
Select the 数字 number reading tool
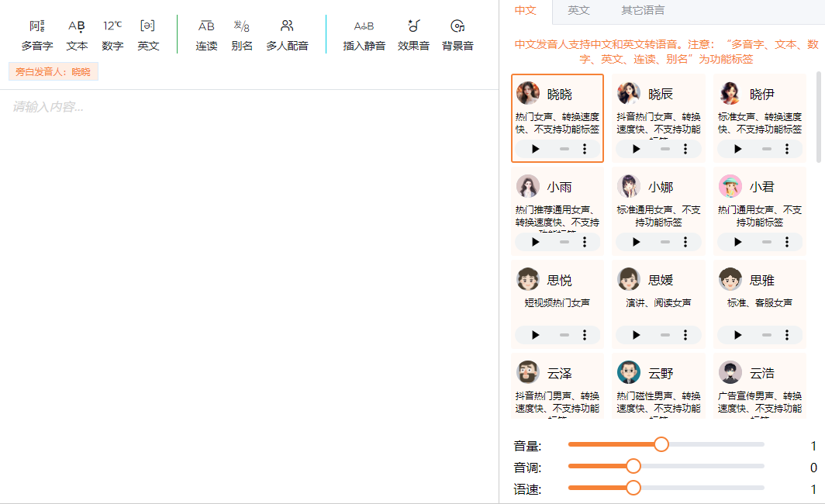point(112,26)
